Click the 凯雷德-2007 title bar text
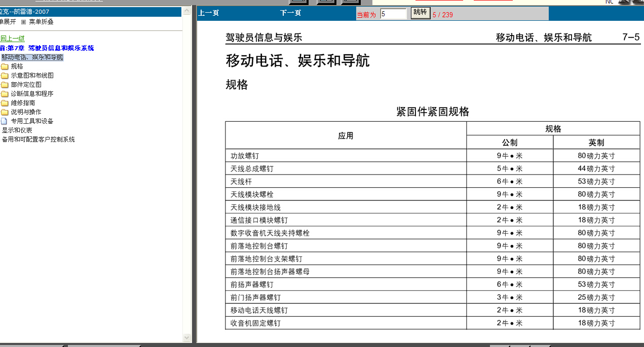The image size is (644, 347). tap(24, 12)
